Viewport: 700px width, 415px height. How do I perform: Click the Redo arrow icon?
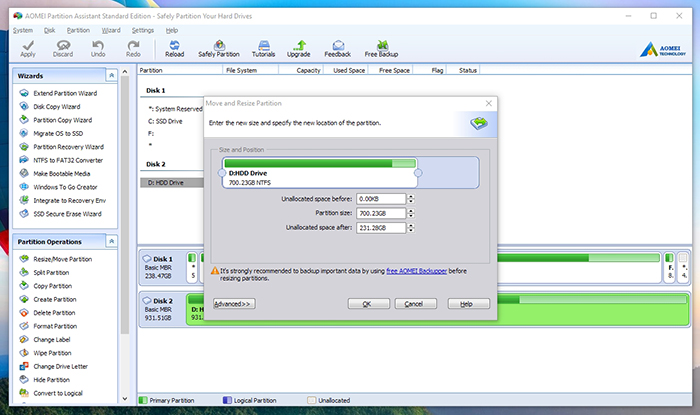click(133, 49)
